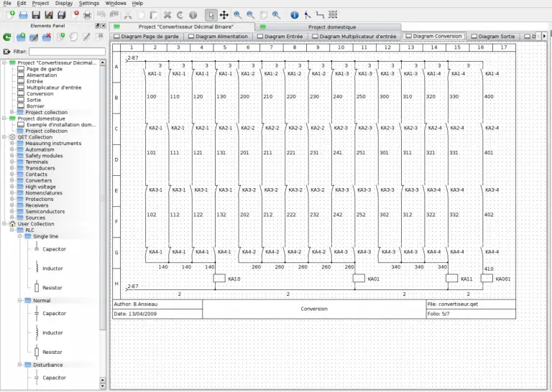This screenshot has height=392, width=552.
Task: Click the New project icon
Action: click(x=9, y=14)
